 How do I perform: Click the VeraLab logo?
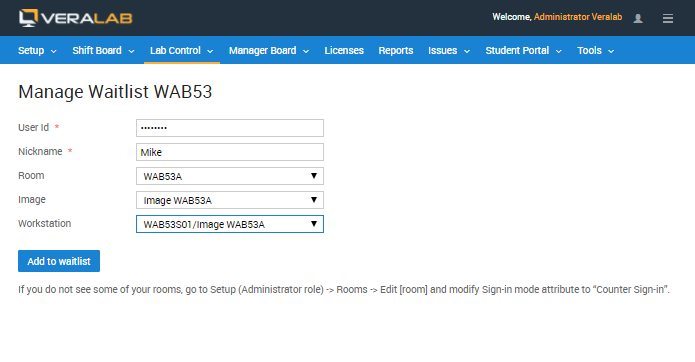[76, 18]
